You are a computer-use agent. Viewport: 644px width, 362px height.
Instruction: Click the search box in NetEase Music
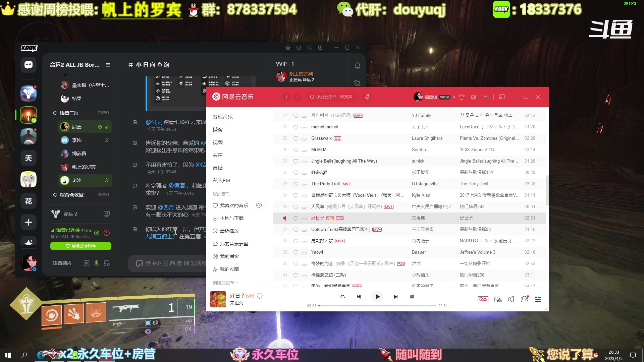pos(332,97)
